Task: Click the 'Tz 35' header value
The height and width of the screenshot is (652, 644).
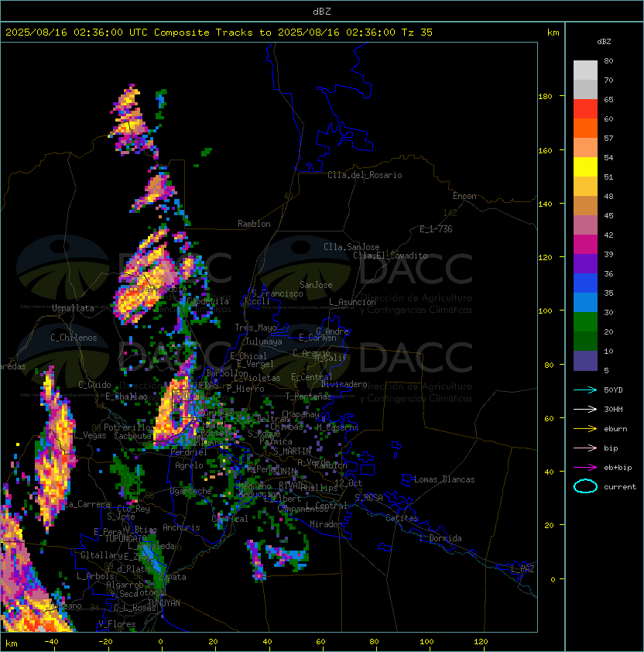Action: (x=417, y=33)
